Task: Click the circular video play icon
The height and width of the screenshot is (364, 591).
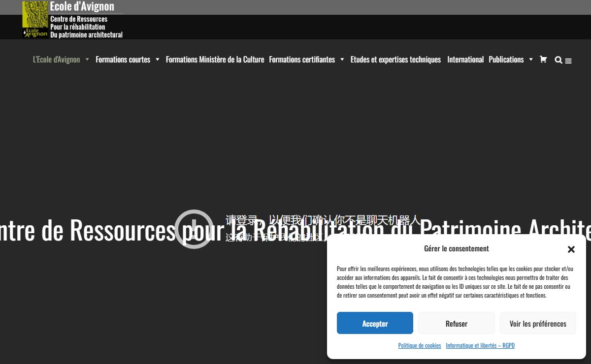Action: click(x=194, y=229)
